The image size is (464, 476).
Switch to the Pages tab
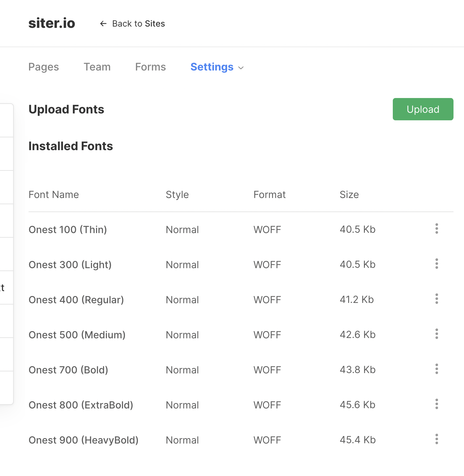[x=44, y=67]
